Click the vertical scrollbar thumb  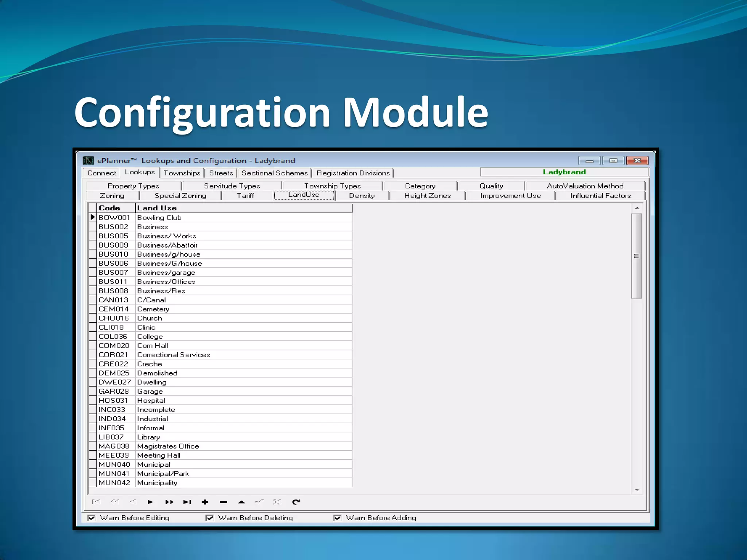636,256
